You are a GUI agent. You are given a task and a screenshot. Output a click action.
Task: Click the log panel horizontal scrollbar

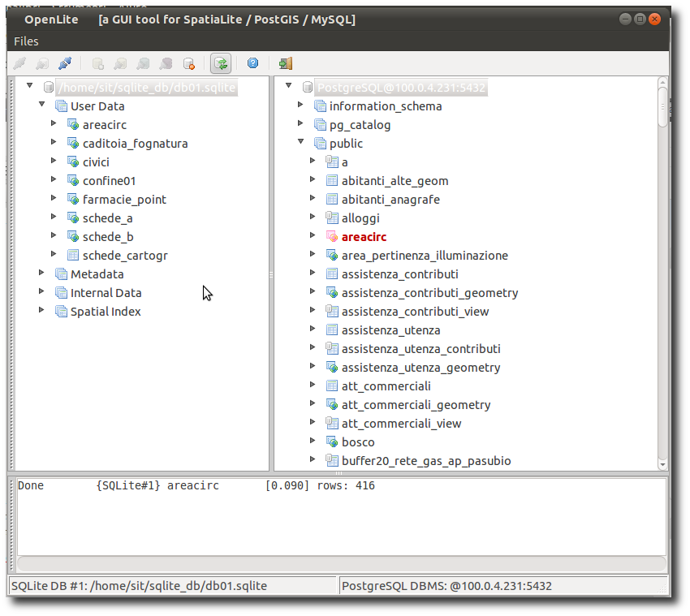coord(342,564)
